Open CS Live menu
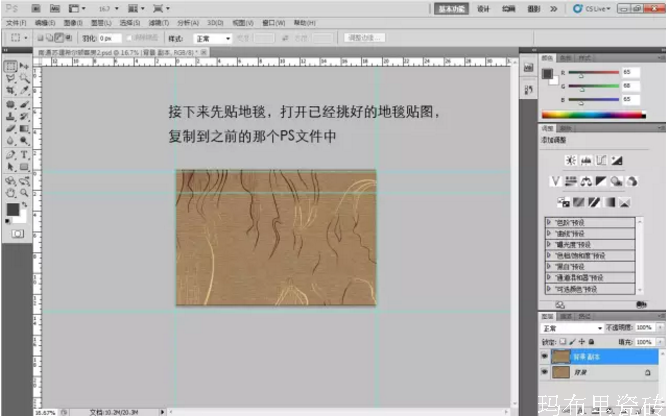The width and height of the screenshot is (666, 417). pos(592,8)
